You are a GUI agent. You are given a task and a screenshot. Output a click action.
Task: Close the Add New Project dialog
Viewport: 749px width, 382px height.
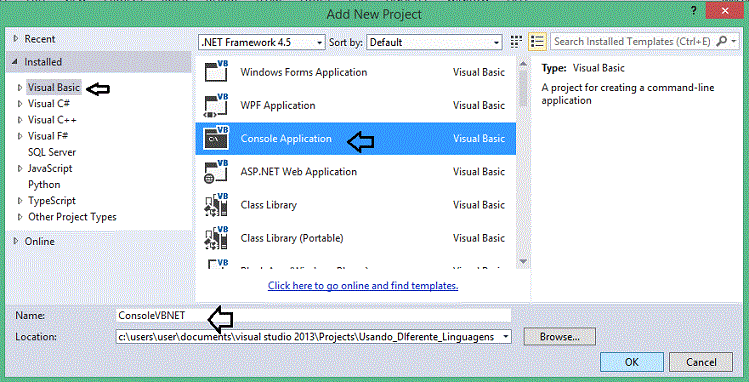pyautogui.click(x=726, y=11)
